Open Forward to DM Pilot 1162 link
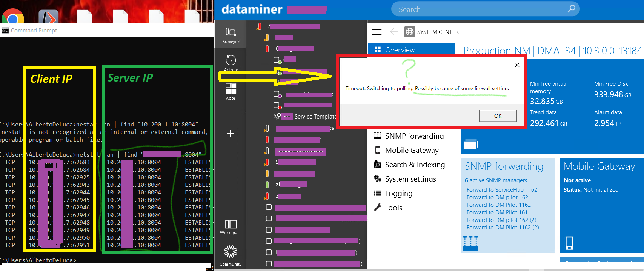644x271 pixels. click(498, 205)
